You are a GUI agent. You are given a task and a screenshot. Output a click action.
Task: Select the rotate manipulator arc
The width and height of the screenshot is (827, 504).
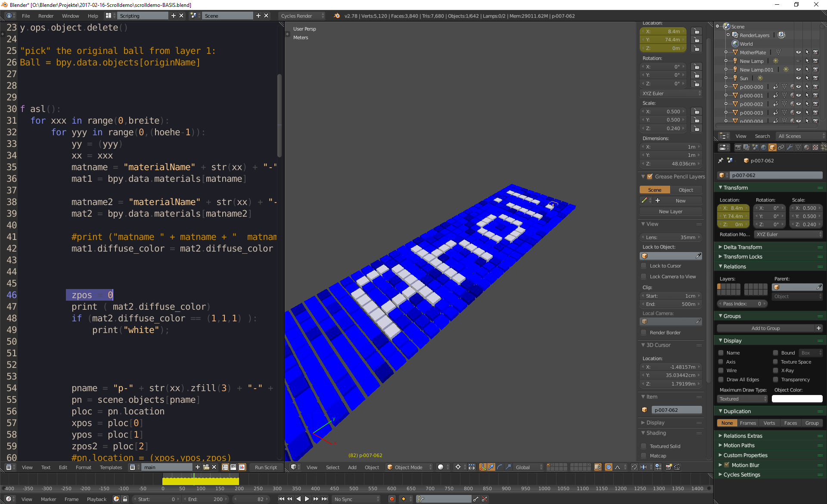click(500, 467)
